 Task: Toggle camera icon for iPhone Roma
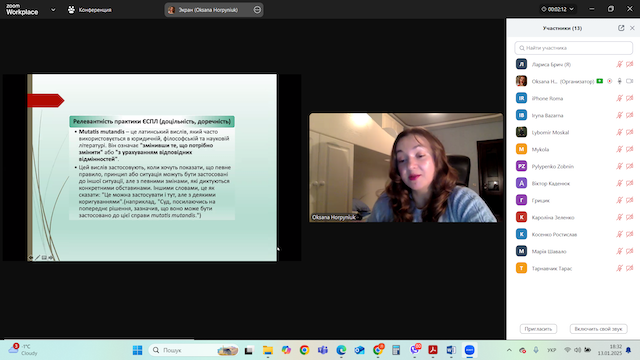point(629,98)
